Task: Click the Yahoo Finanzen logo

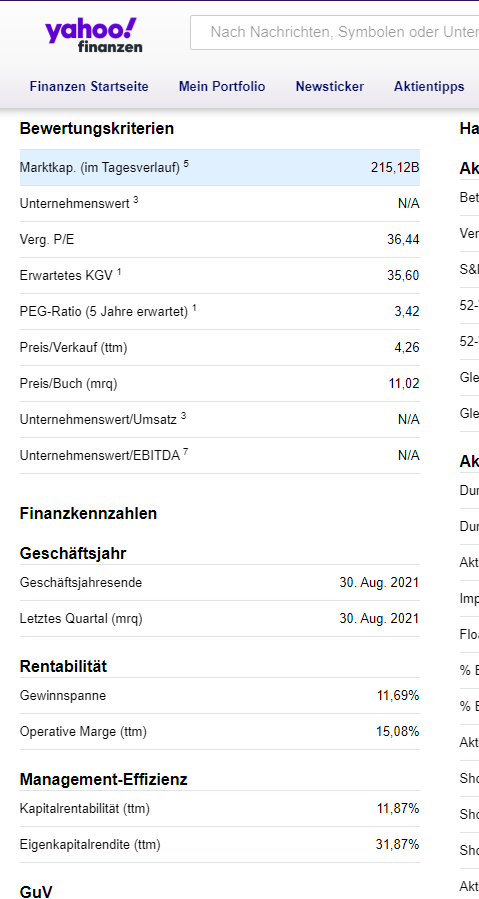Action: (91, 35)
